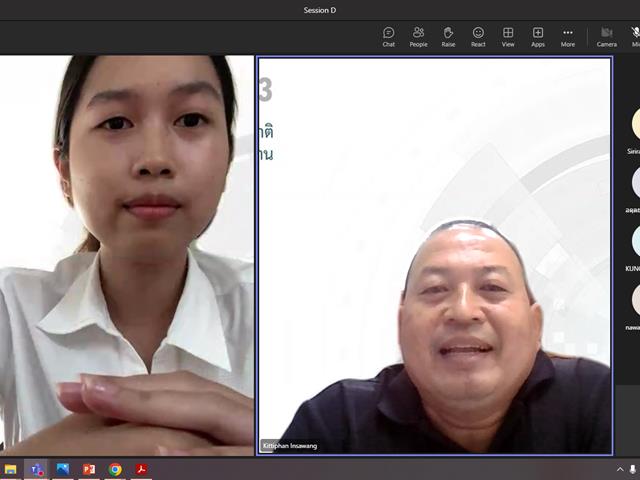The width and height of the screenshot is (640, 480).
Task: Open More meeting options
Action: (x=567, y=37)
